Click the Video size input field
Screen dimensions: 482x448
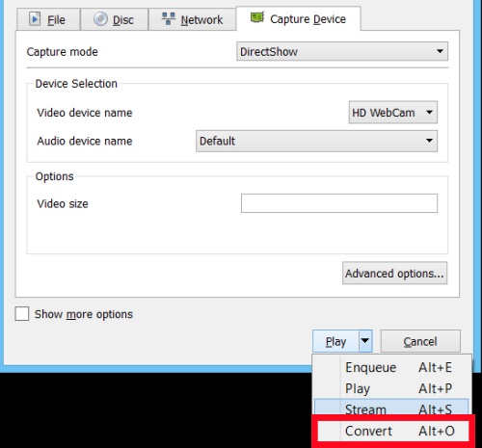[x=339, y=203]
